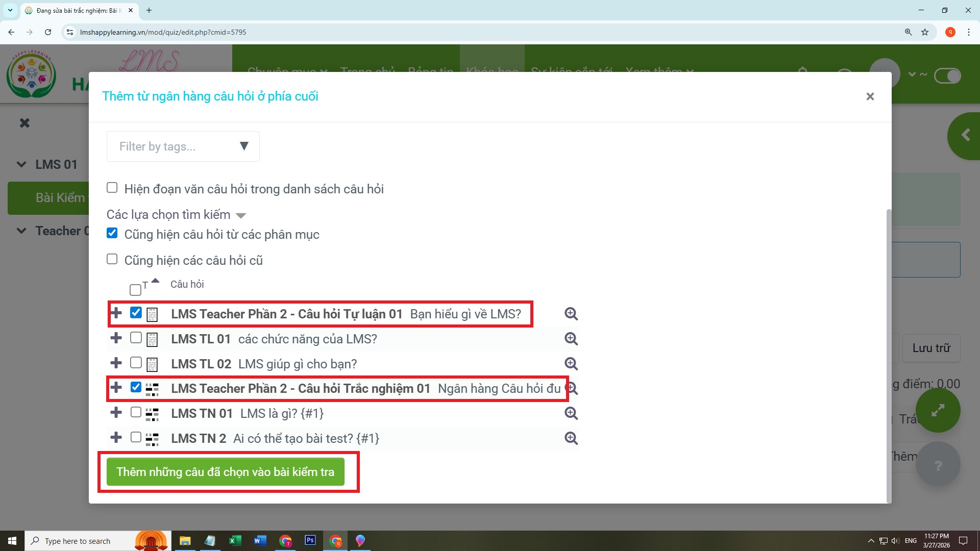Tick Cũng hiện các câu hỏi cũ
980x551 pixels.
112,259
